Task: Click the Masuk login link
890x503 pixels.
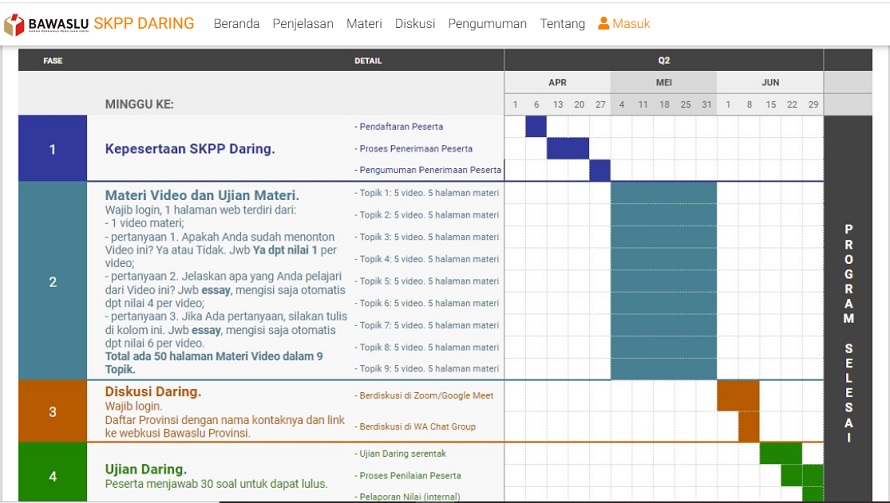Action: 631,24
